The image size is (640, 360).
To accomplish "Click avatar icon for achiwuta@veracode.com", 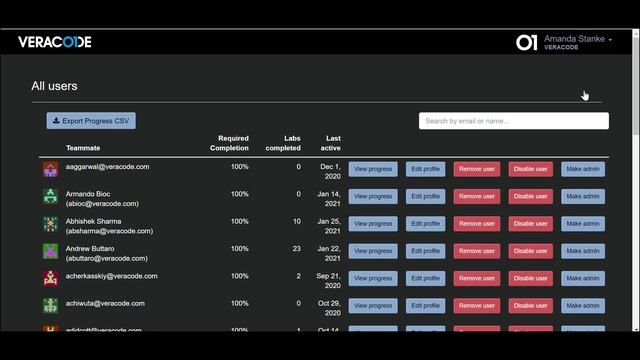I will coord(51,306).
